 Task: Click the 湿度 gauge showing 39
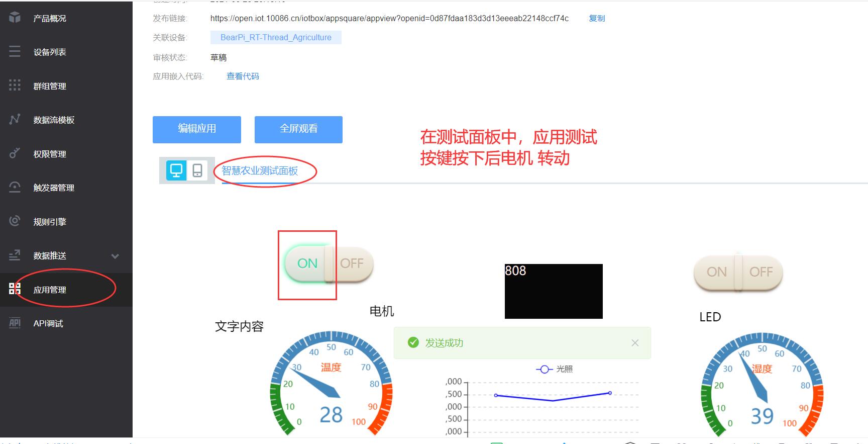762,384
